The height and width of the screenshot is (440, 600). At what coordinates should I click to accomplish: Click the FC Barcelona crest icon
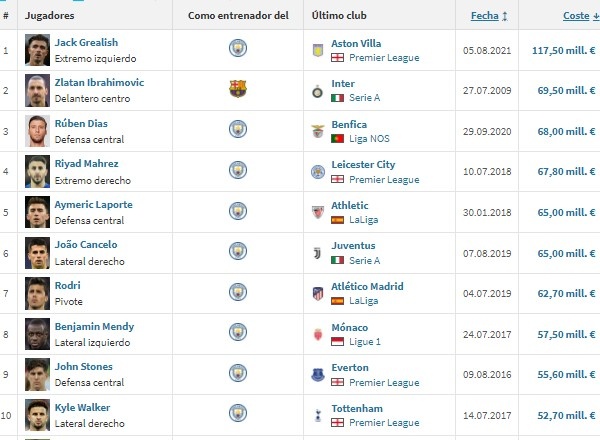pyautogui.click(x=238, y=88)
